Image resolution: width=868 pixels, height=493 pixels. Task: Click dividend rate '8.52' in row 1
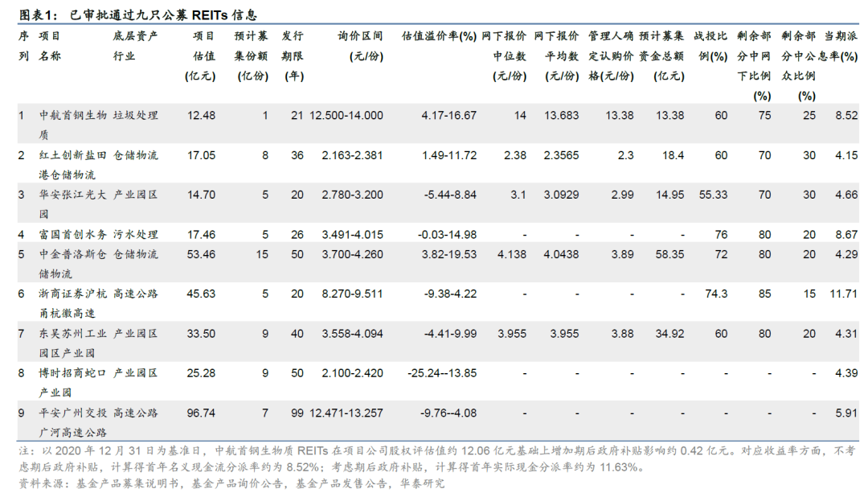[846, 116]
